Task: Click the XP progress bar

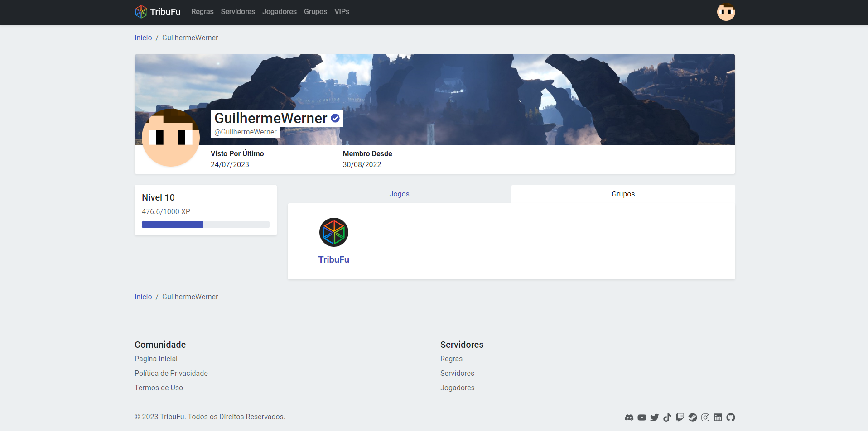Action: (206, 225)
